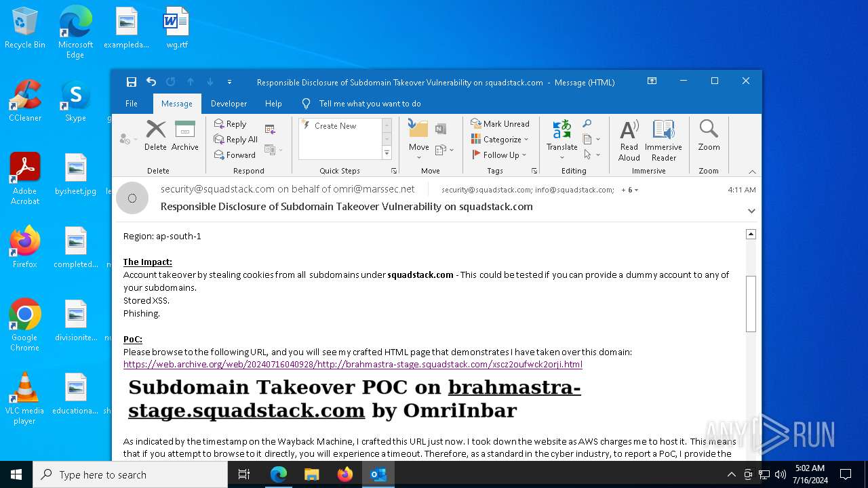This screenshot has width=868, height=488.
Task: Select the bysheet.jpg desktop file
Action: point(75,175)
